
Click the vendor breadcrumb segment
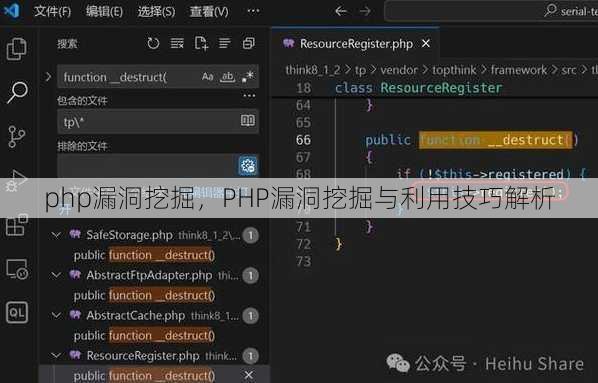pos(399,70)
